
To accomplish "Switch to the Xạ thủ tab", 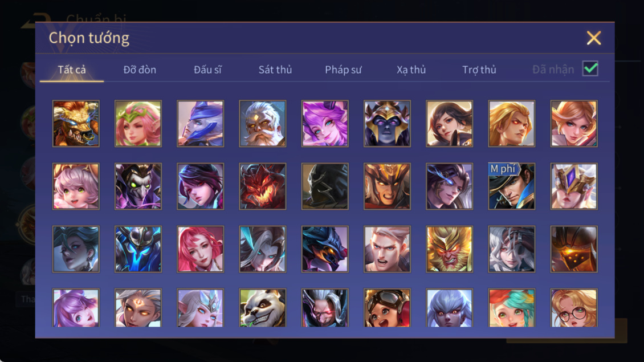I will click(411, 70).
